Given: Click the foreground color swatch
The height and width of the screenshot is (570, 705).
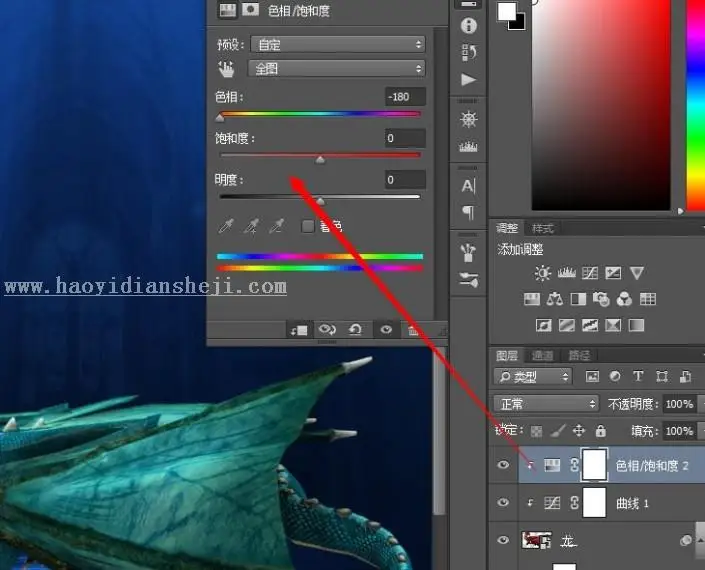Looking at the screenshot, I should click(507, 12).
